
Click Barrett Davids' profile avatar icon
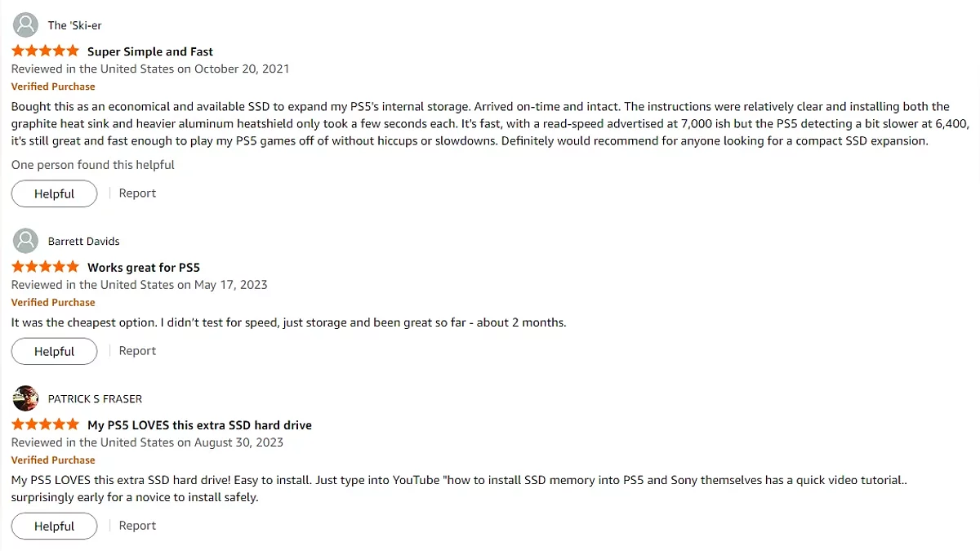tap(26, 241)
